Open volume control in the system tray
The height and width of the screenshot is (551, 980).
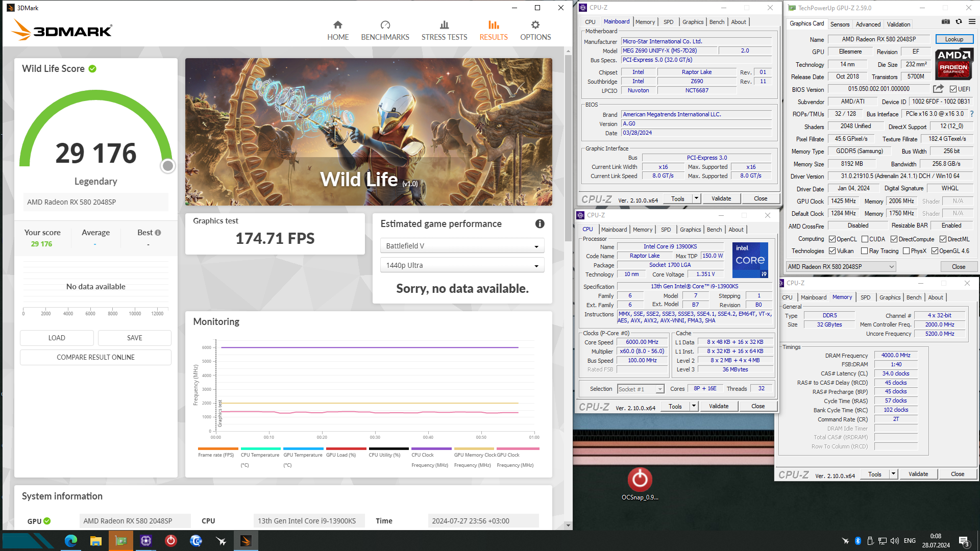click(894, 541)
